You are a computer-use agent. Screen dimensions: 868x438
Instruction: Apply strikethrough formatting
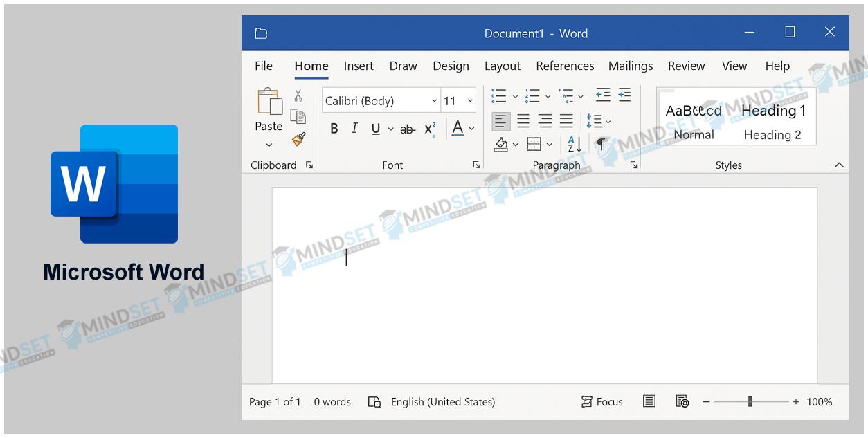[408, 129]
